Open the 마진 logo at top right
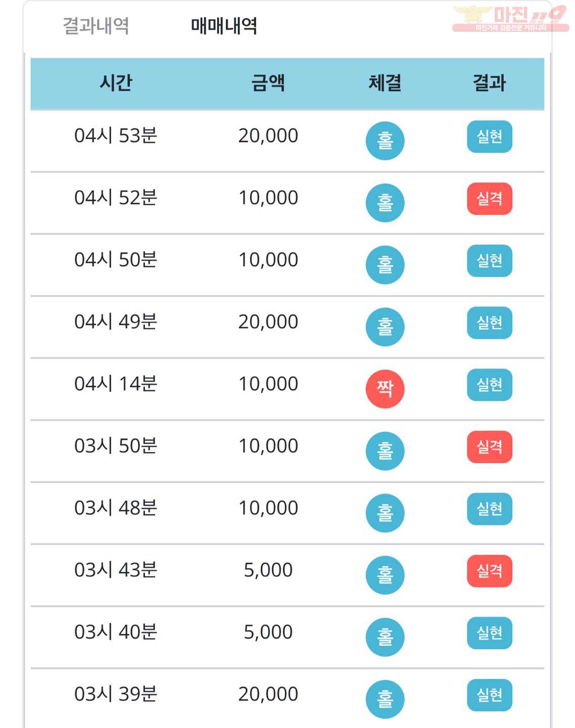575x728 pixels. point(510,19)
